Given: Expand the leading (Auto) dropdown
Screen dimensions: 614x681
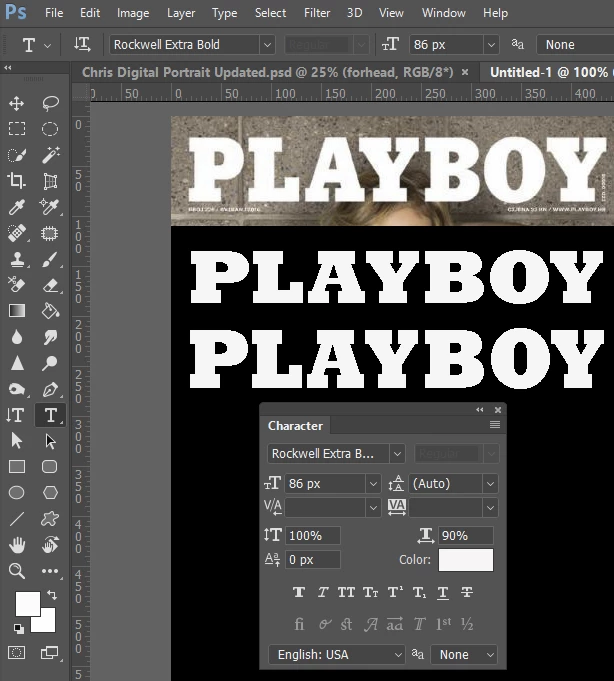Looking at the screenshot, I should [490, 484].
